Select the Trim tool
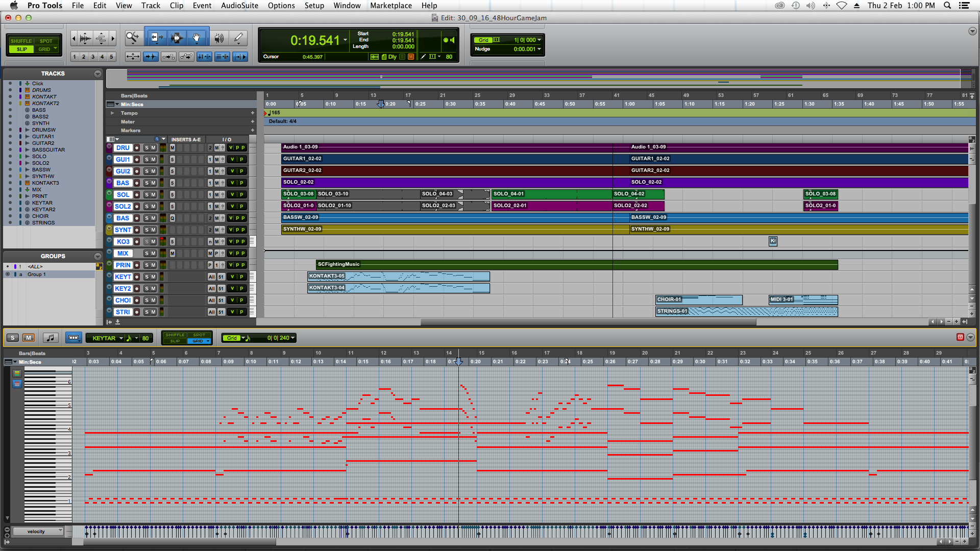The image size is (980, 551). [x=156, y=38]
